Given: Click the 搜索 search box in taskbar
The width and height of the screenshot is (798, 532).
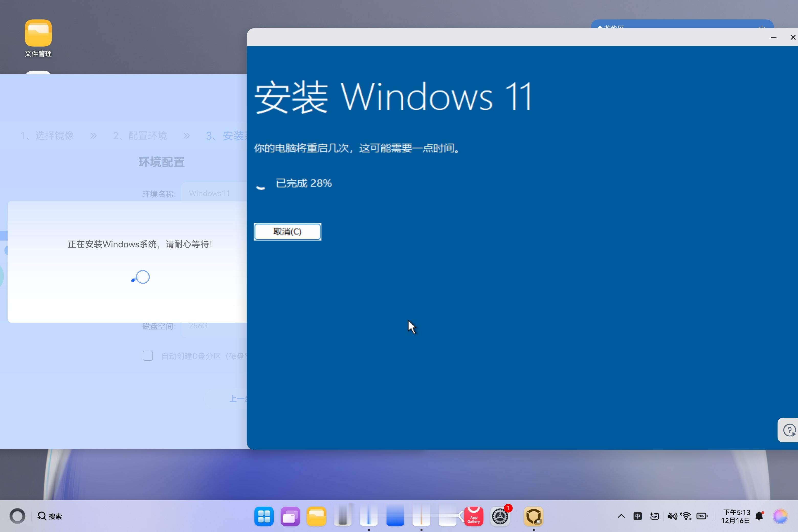Looking at the screenshot, I should [x=50, y=516].
